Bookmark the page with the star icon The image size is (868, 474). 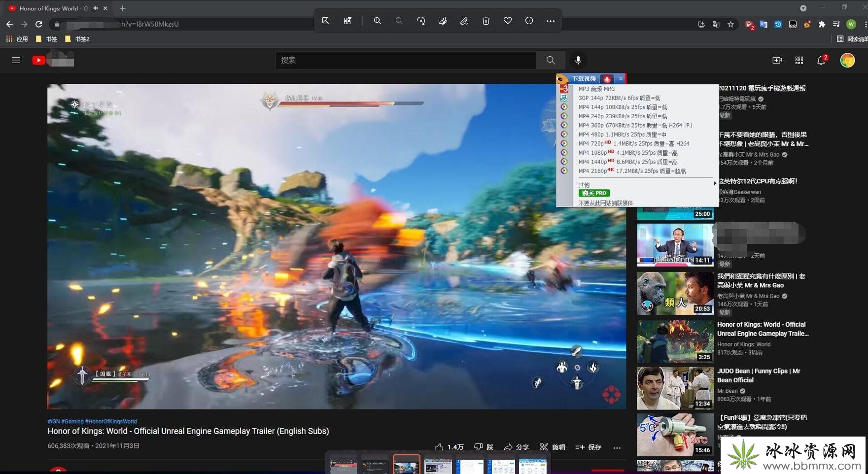pos(730,24)
